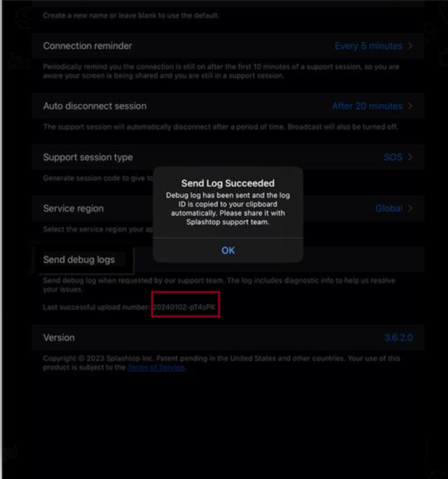Click OK in the Send Log Succeeded dialog

pos(228,250)
